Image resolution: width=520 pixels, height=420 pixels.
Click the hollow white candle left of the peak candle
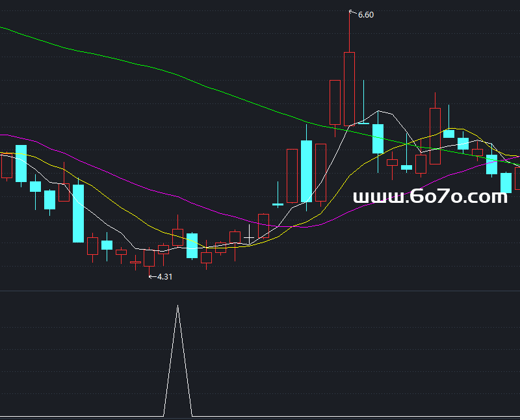pos(335,102)
